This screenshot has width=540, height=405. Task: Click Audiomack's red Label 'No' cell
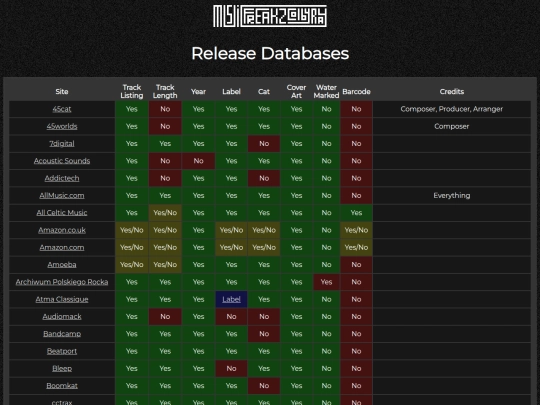pyautogui.click(x=231, y=316)
